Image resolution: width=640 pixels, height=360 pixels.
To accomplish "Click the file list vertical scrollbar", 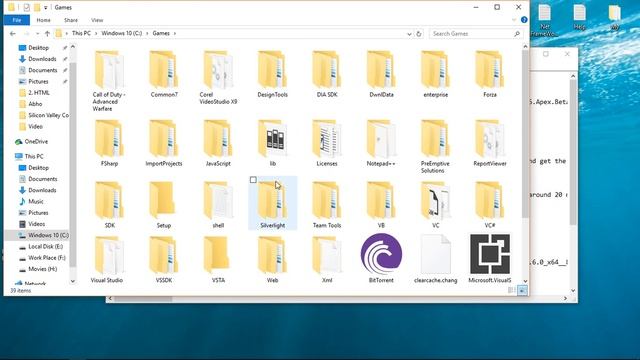I will 525,135.
